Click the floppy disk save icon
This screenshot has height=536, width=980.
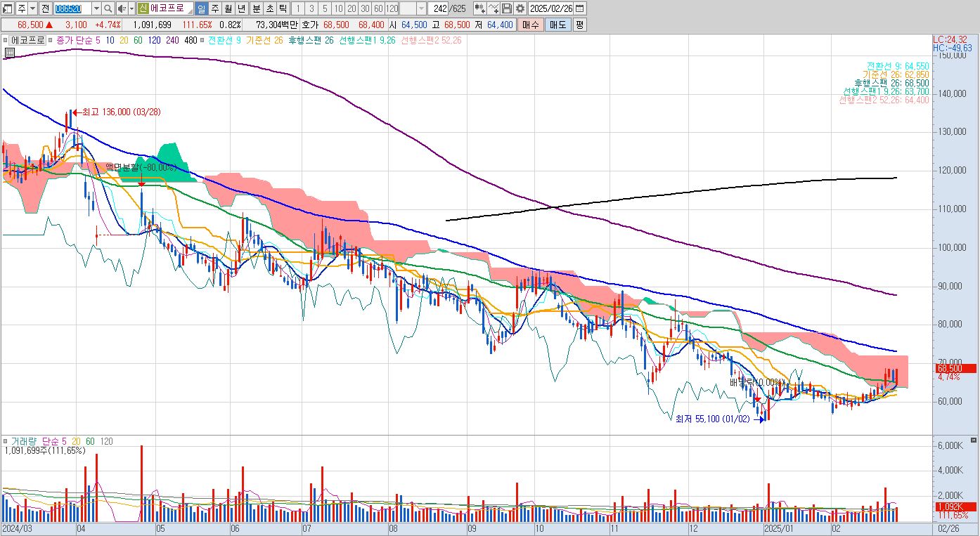coord(507,8)
